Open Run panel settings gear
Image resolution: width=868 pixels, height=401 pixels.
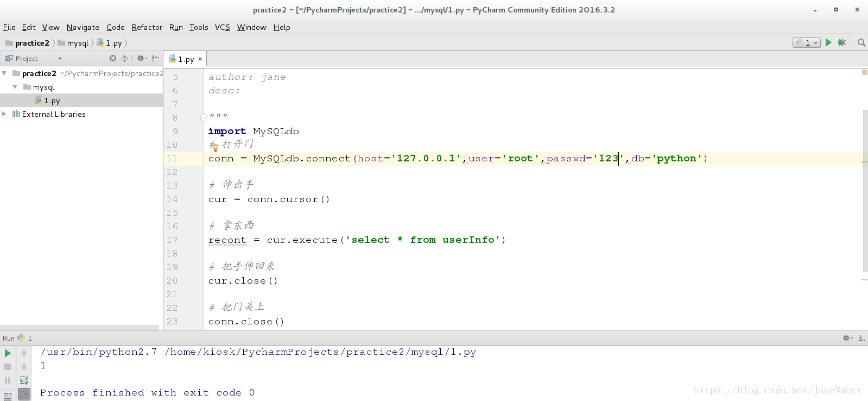point(847,338)
